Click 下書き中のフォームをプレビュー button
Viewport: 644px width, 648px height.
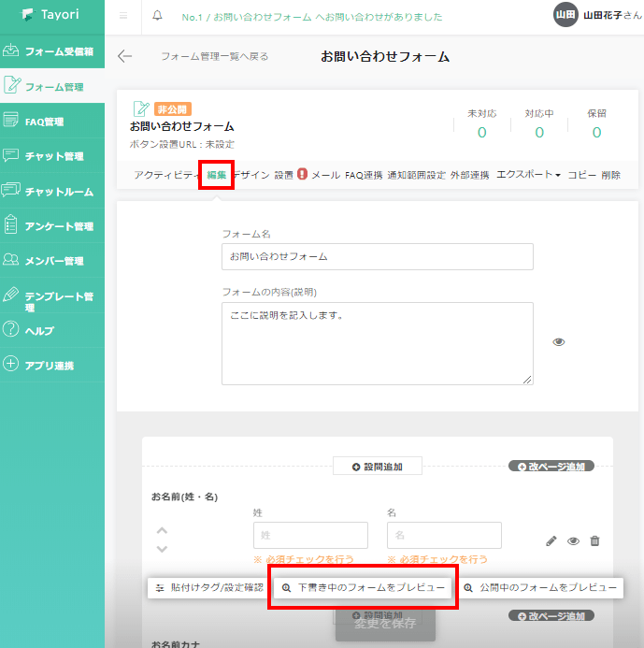coord(363,588)
